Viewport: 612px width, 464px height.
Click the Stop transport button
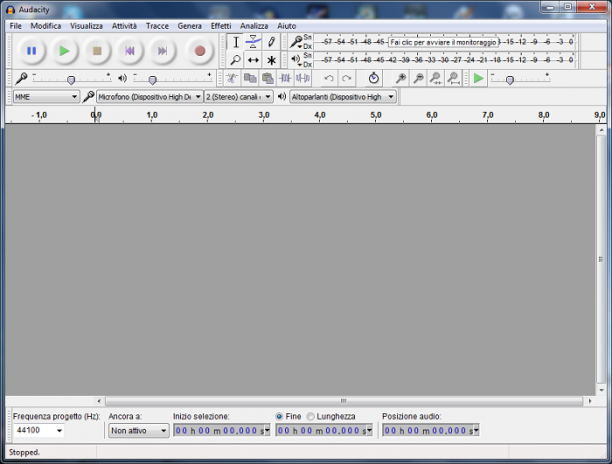pos(97,51)
